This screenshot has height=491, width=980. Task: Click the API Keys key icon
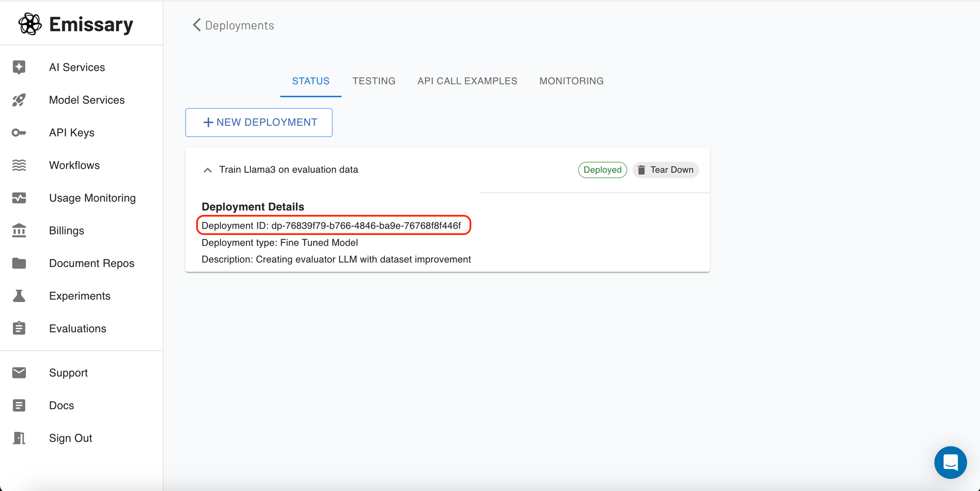click(x=19, y=133)
